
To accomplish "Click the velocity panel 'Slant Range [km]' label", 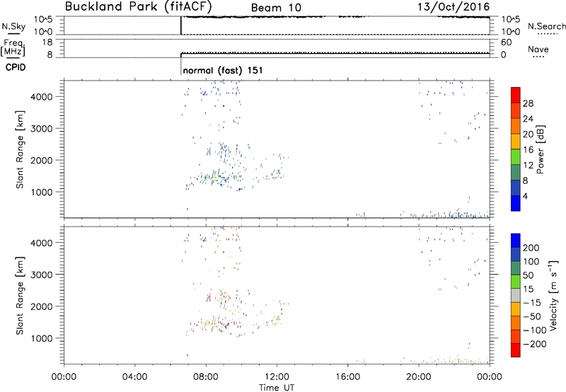I will click(20, 296).
